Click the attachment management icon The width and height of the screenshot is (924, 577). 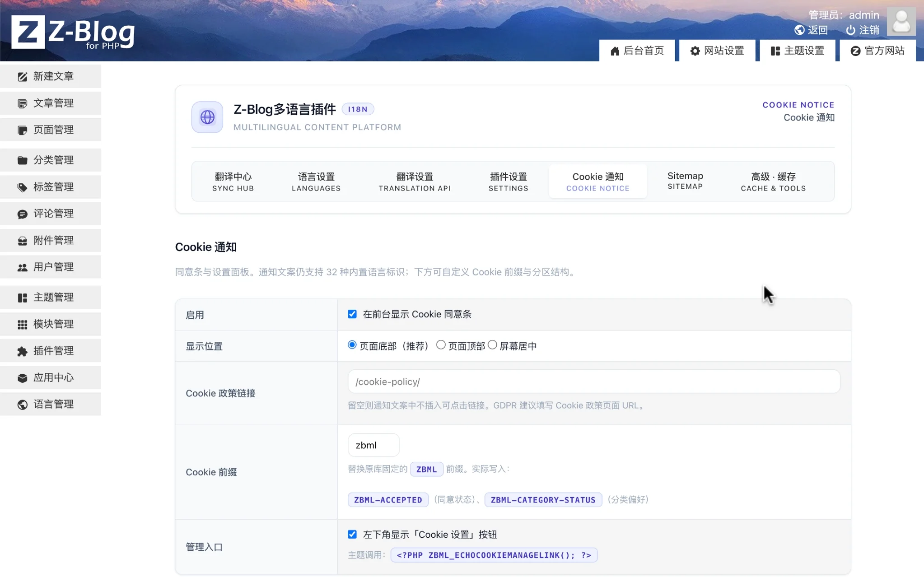coord(22,241)
